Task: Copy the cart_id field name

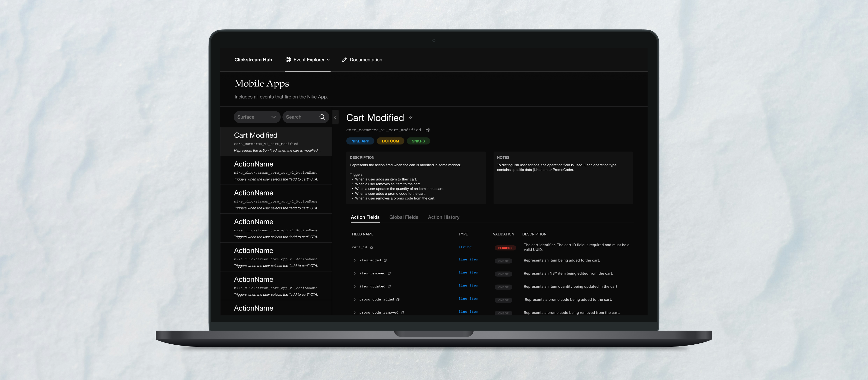Action: click(372, 247)
